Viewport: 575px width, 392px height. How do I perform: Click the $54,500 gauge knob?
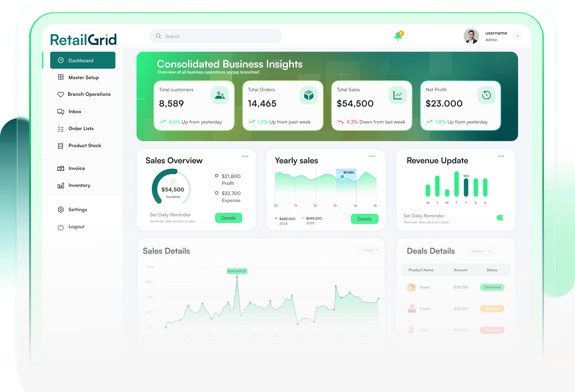[x=173, y=181]
